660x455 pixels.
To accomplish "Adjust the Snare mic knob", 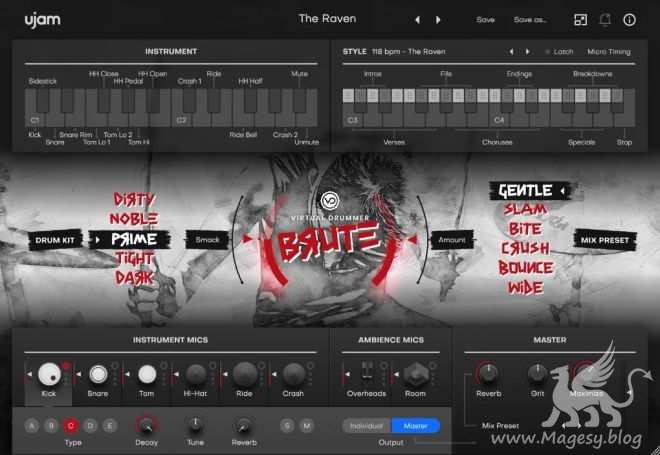I will pos(98,374).
